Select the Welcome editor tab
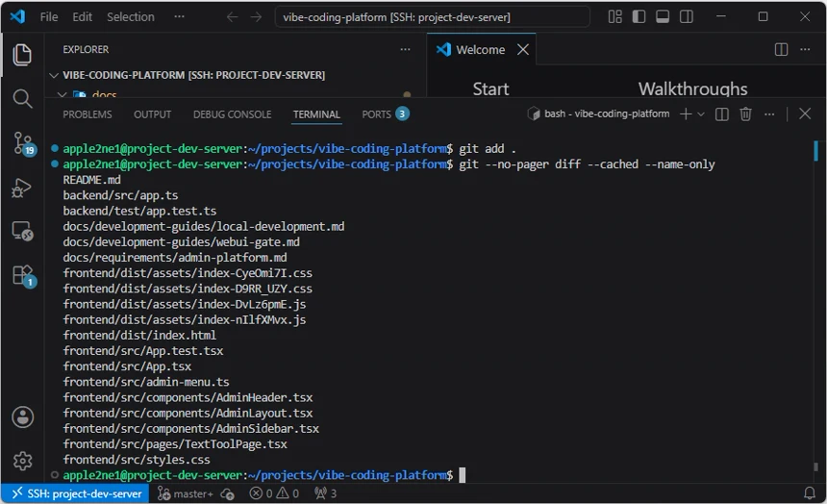This screenshot has width=827, height=504. tap(481, 50)
